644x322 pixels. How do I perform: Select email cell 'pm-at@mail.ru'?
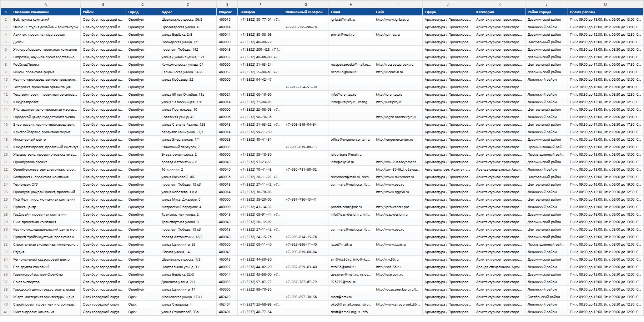pyautogui.click(x=351, y=35)
